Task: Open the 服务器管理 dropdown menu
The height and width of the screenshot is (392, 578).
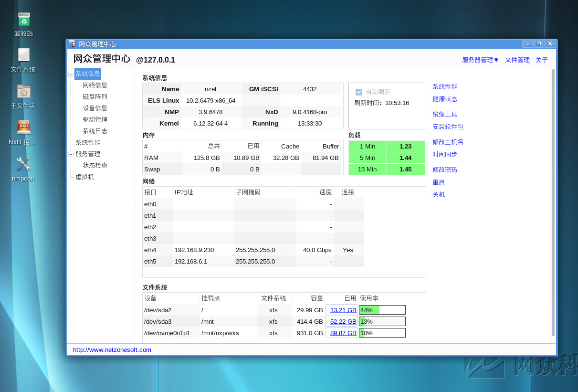Action: click(x=480, y=60)
